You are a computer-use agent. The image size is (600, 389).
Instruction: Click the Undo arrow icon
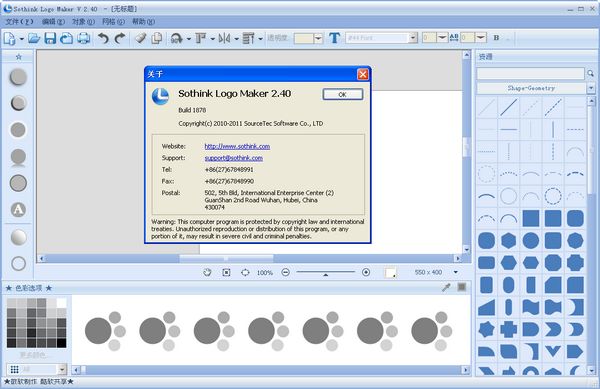pyautogui.click(x=103, y=38)
